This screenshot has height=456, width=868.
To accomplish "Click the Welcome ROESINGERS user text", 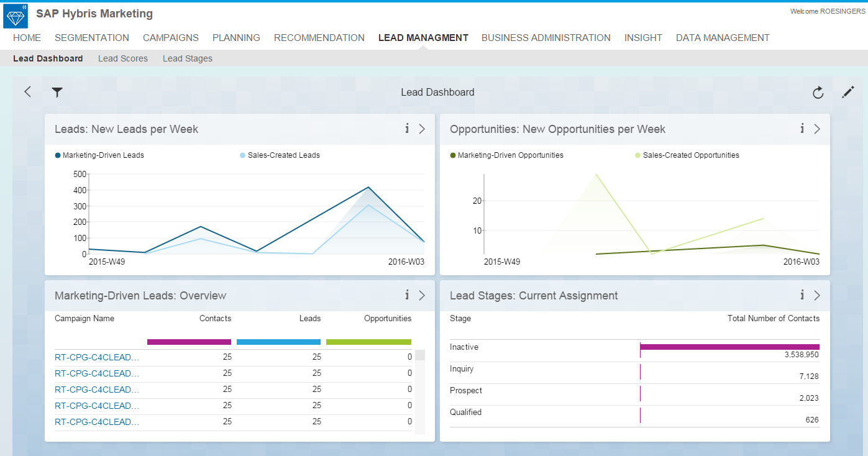I will pyautogui.click(x=827, y=11).
